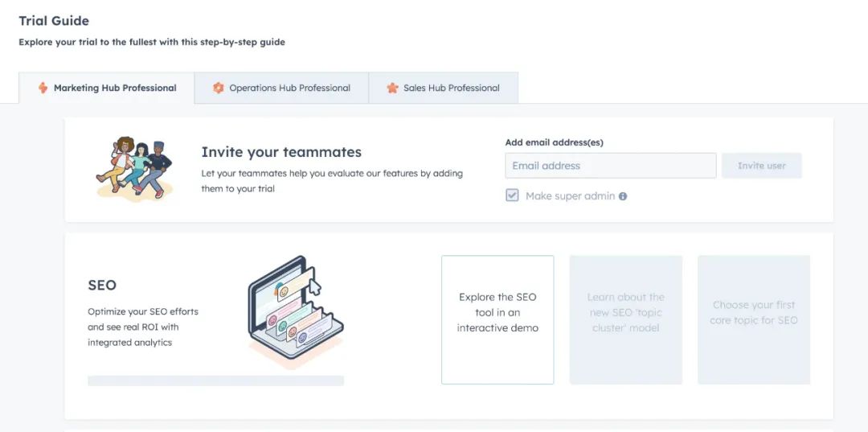This screenshot has height=432, width=868.
Task: Click the Invite your teammates heading
Action: point(281,152)
